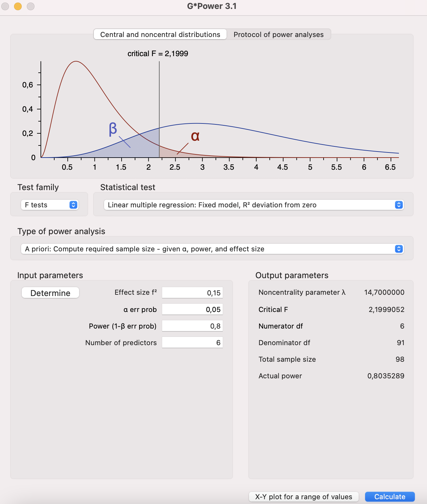The height and width of the screenshot is (504, 427).
Task: Click the α err prob input field
Action: coord(192,309)
